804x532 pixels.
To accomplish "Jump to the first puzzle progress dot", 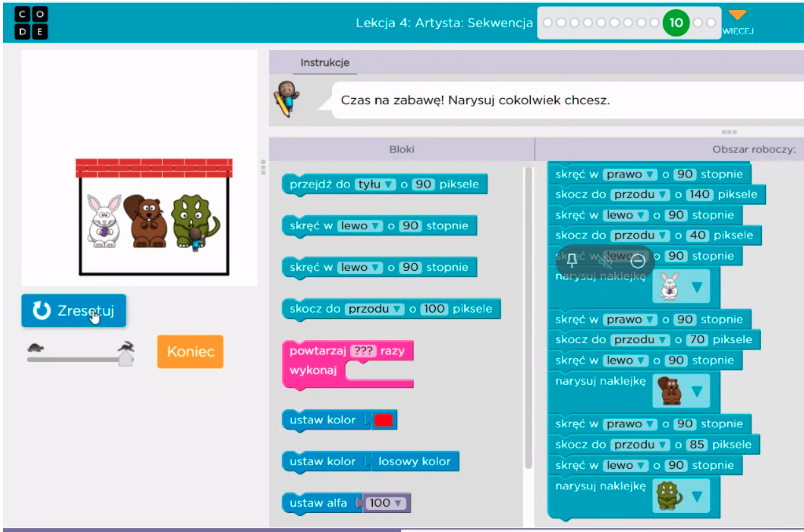I will click(548, 23).
